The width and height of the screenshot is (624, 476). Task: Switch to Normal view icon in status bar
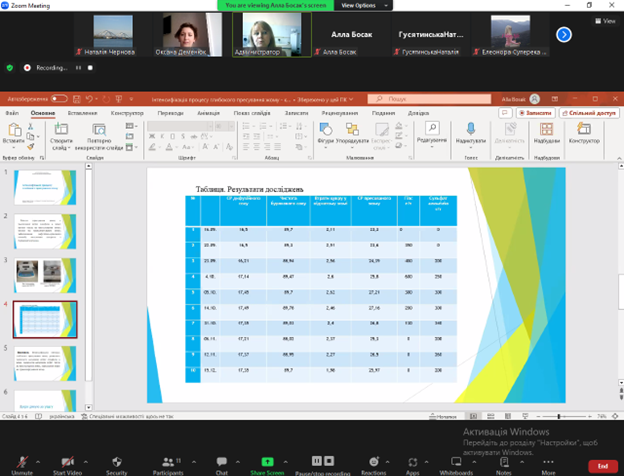pyautogui.click(x=473, y=416)
